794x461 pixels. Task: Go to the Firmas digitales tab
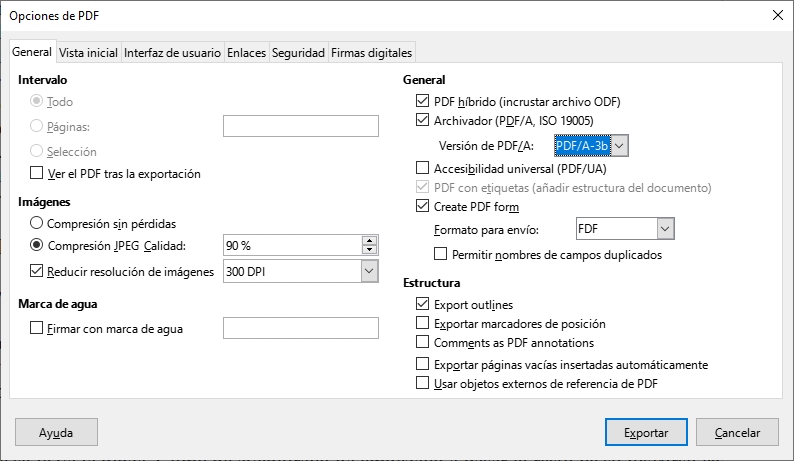pyautogui.click(x=371, y=53)
